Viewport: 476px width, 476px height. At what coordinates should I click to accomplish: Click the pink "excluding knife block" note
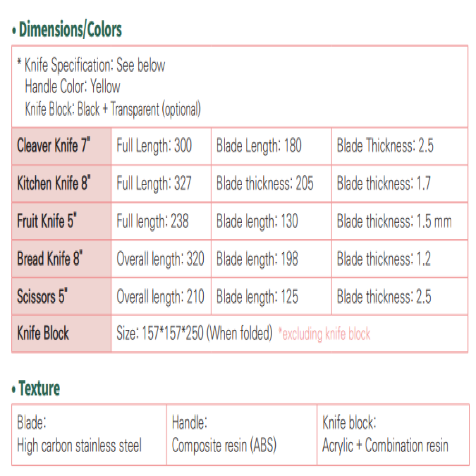(324, 334)
